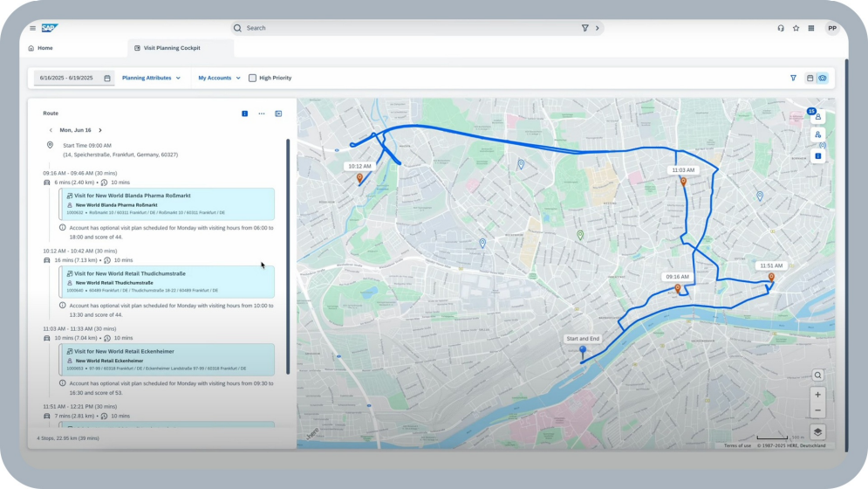Click car icon beside 16 mins (7.13 km)
This screenshot has width=868, height=489.
(47, 260)
